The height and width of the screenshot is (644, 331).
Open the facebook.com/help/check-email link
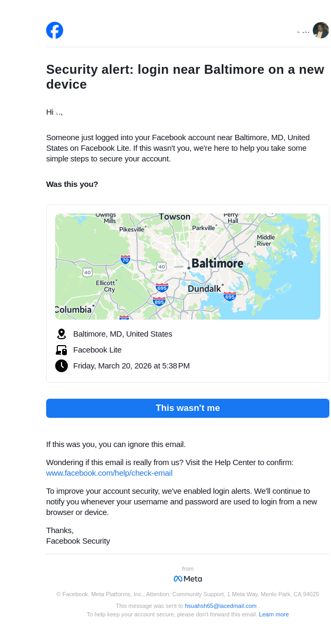coord(109,473)
